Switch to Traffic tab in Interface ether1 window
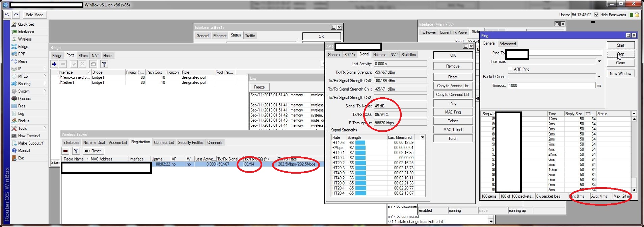 pos(250,36)
